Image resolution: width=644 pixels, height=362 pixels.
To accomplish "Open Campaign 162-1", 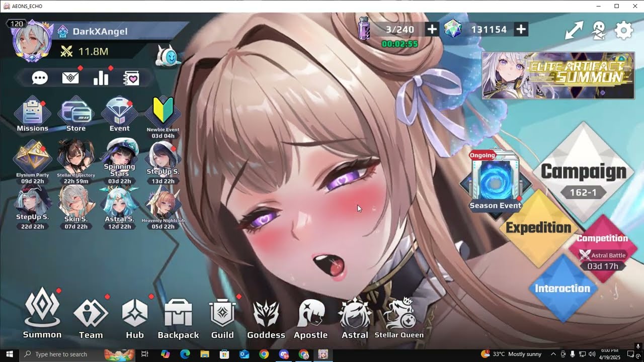I will click(584, 172).
